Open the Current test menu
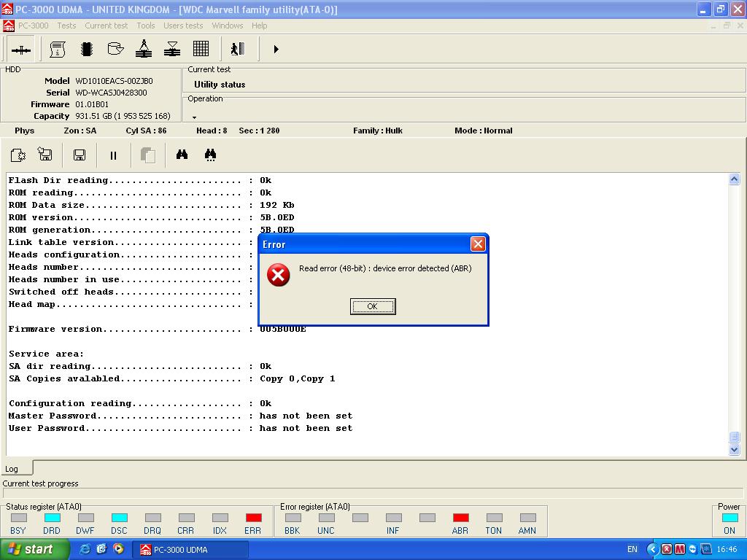The image size is (747, 560). [x=107, y=26]
